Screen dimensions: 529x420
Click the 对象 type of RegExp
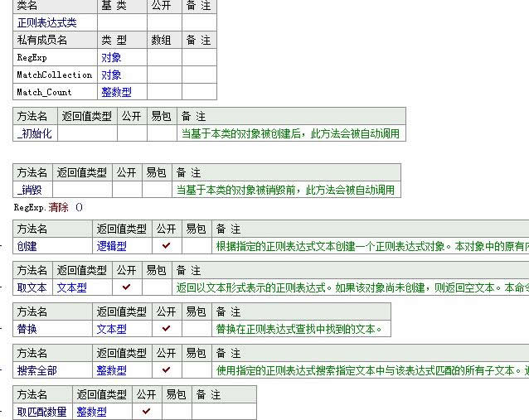(111, 58)
